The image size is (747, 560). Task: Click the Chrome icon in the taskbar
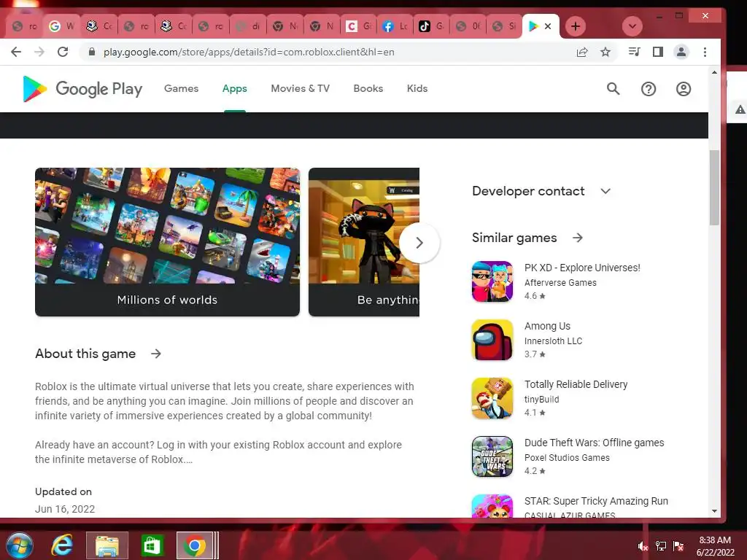click(x=194, y=545)
